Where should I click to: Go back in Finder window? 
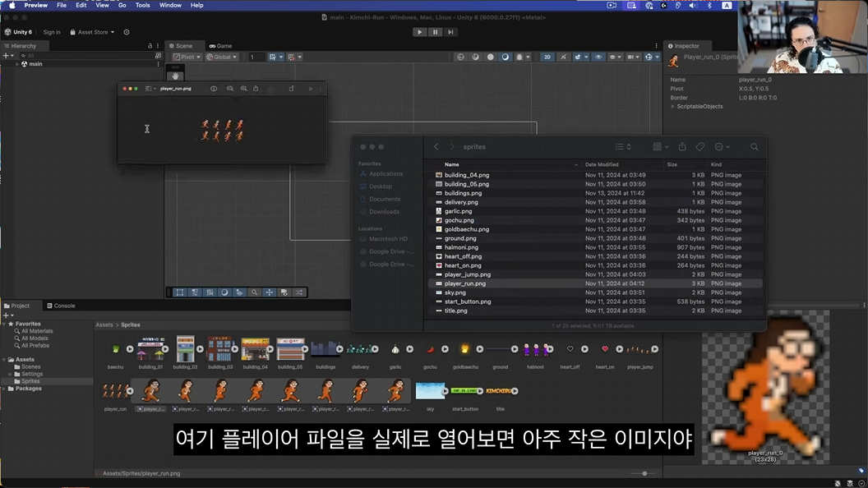click(x=436, y=147)
